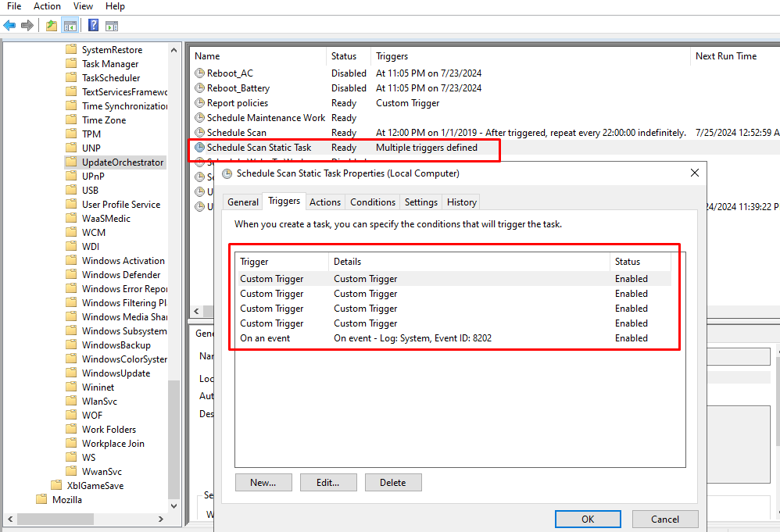
Task: Open the File menu
Action: click(x=14, y=6)
